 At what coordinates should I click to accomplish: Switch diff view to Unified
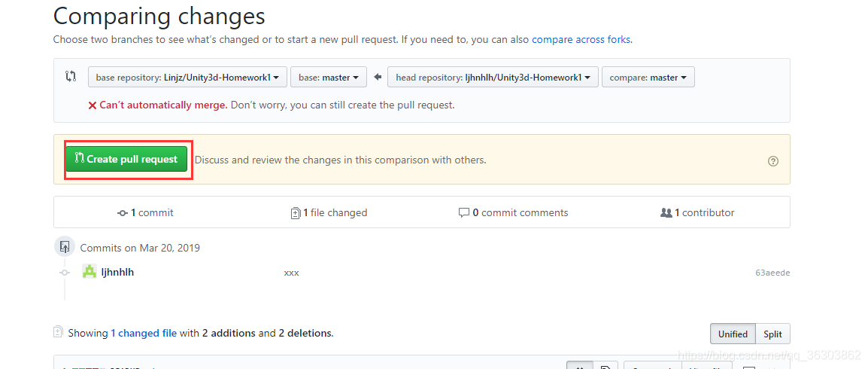point(733,334)
